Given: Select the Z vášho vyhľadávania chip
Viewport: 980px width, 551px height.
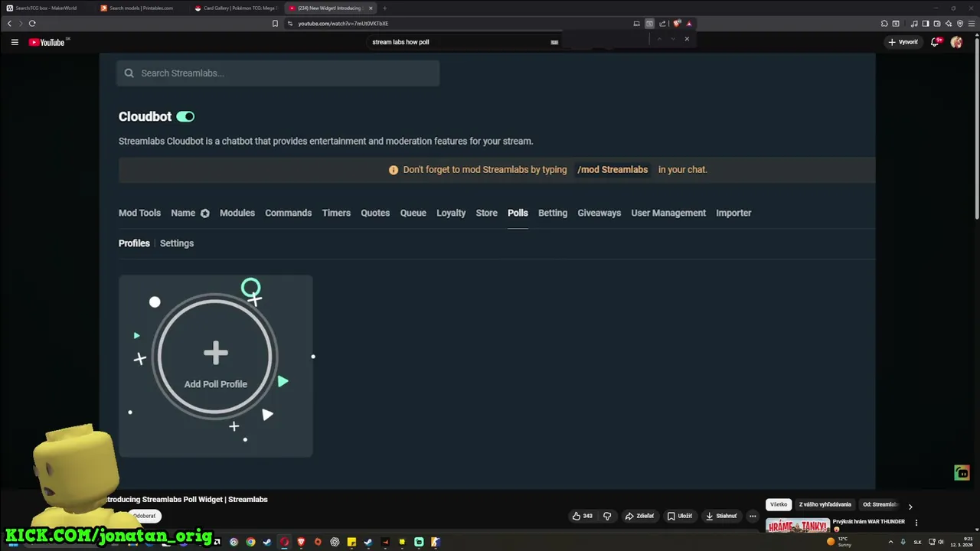Looking at the screenshot, I should pyautogui.click(x=825, y=504).
